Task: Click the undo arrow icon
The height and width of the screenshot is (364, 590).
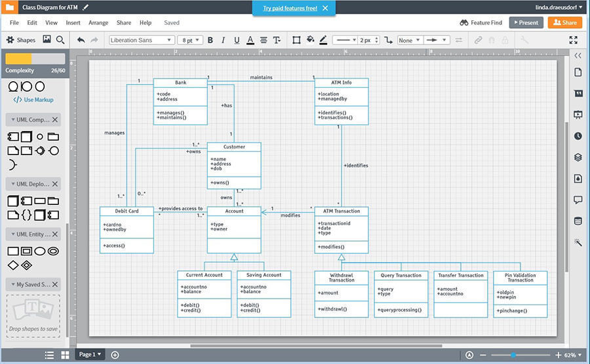Action: tap(81, 40)
